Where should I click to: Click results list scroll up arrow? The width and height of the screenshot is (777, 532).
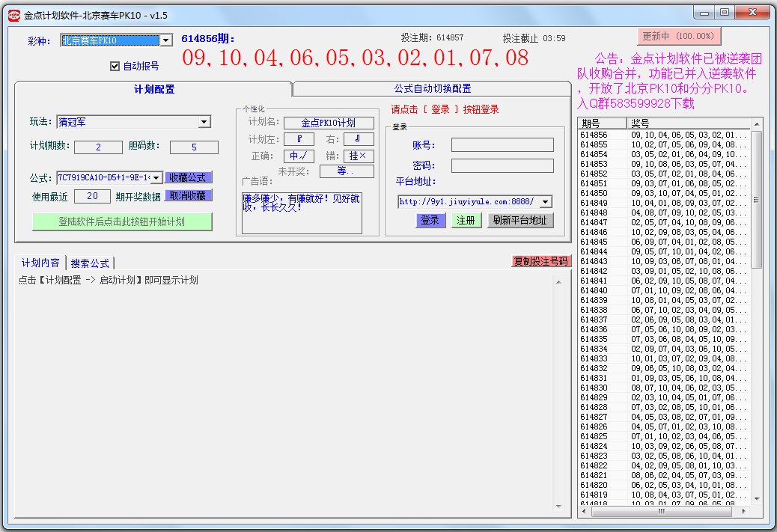(x=757, y=124)
